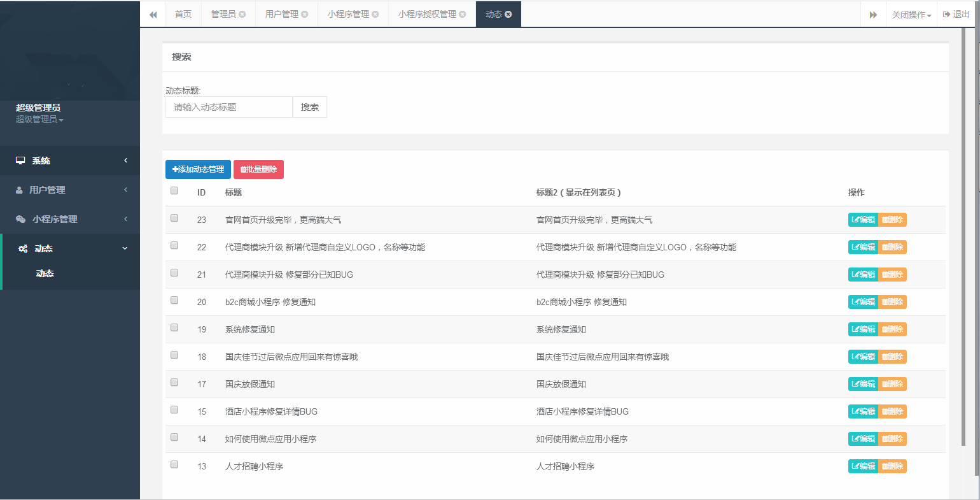Switch to the 首页 tab
Viewport: 980px width, 500px height.
[x=183, y=14]
